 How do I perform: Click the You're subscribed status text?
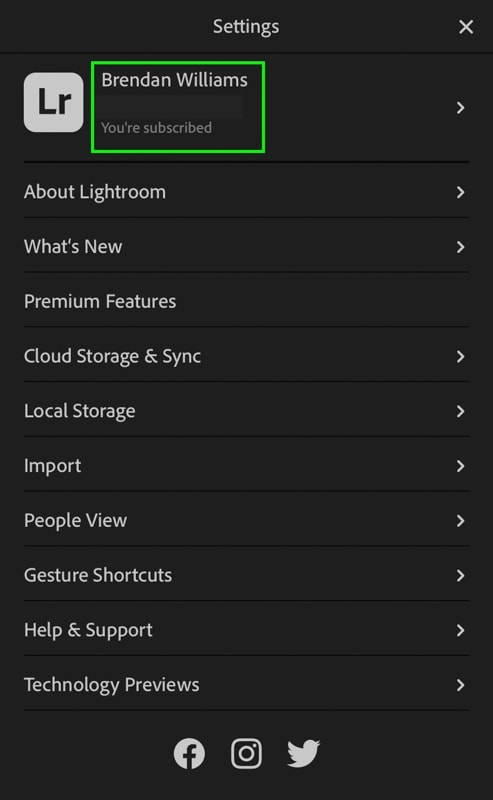(x=156, y=128)
